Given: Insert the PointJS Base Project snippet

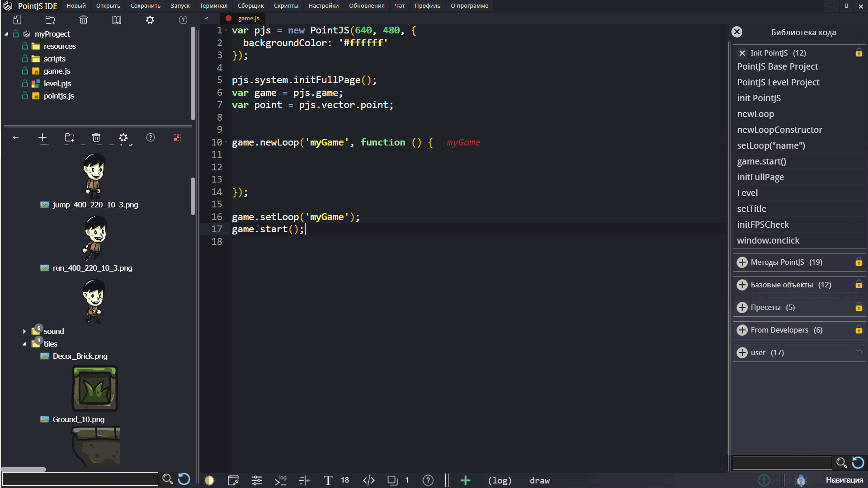Looking at the screenshot, I should pos(778,66).
